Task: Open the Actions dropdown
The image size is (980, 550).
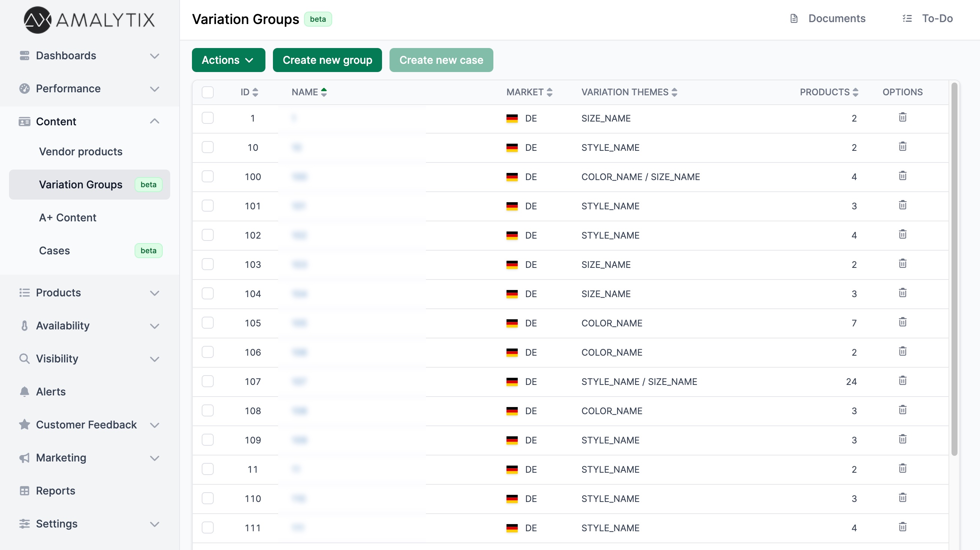Action: [x=228, y=60]
